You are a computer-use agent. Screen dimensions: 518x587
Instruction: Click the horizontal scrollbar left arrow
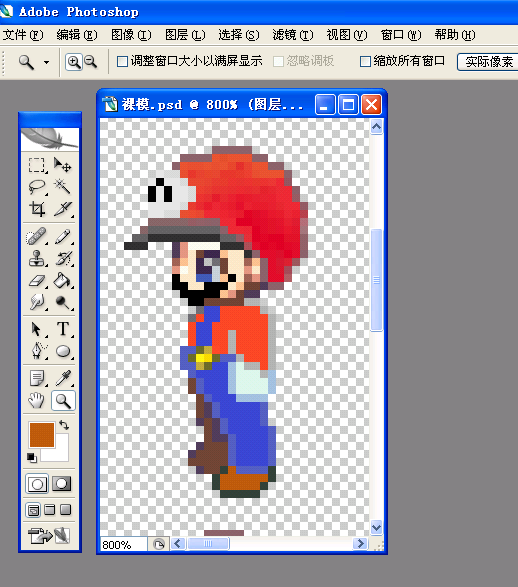(x=178, y=544)
